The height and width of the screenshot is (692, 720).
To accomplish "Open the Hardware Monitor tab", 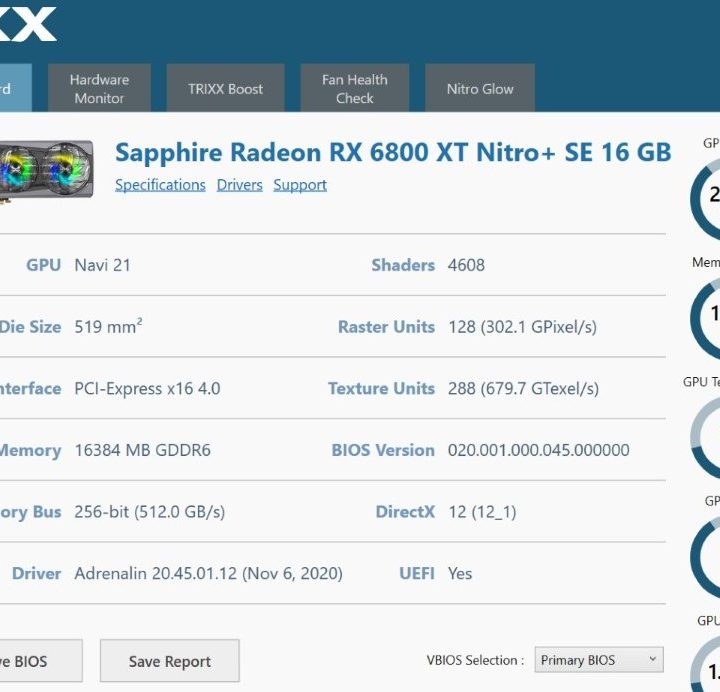I will (x=99, y=88).
